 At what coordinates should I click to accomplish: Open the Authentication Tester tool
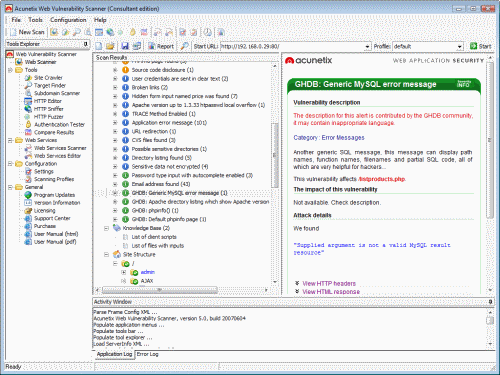[59, 124]
